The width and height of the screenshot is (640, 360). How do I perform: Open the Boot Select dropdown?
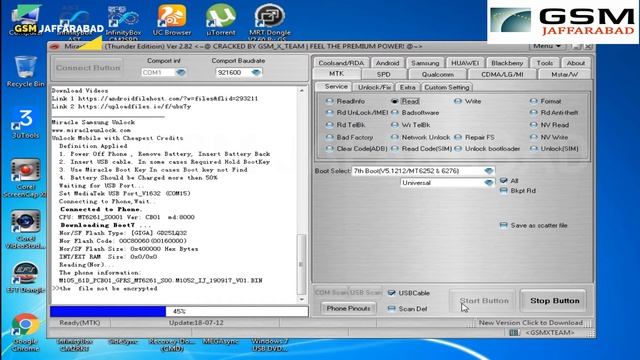pos(489,171)
